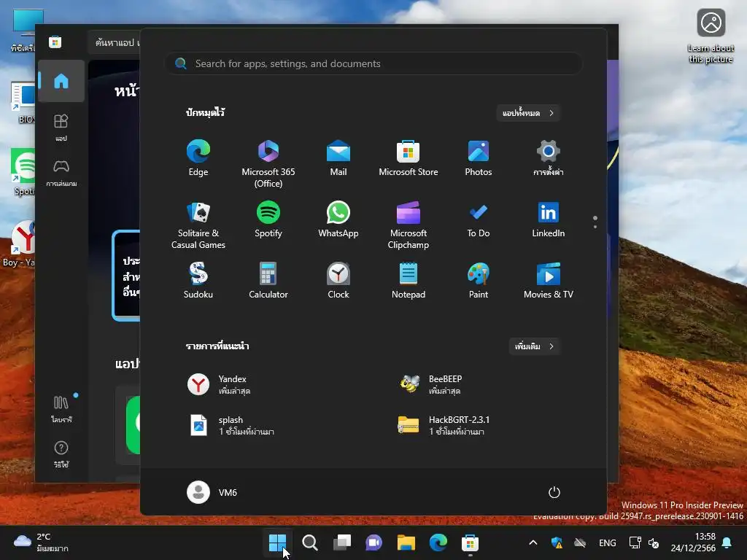The image size is (747, 560).
Task: Open Microsoft Clipchamp
Action: pos(409,225)
